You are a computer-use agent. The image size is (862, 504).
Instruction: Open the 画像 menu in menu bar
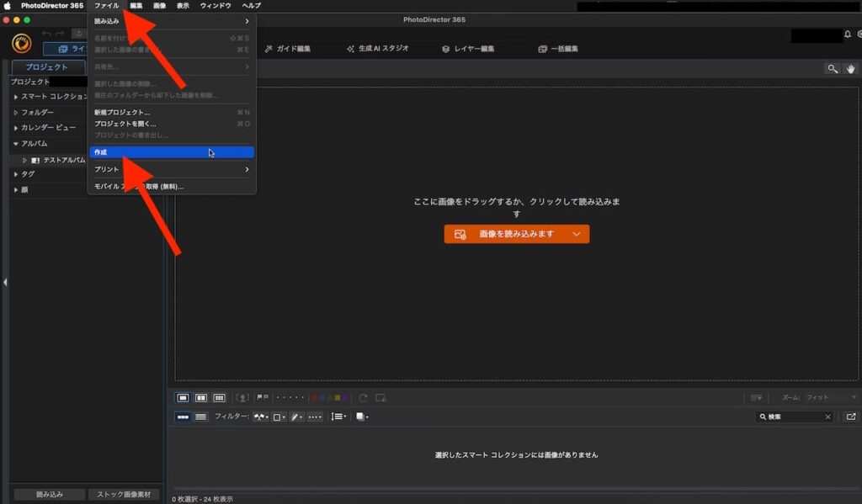(159, 6)
